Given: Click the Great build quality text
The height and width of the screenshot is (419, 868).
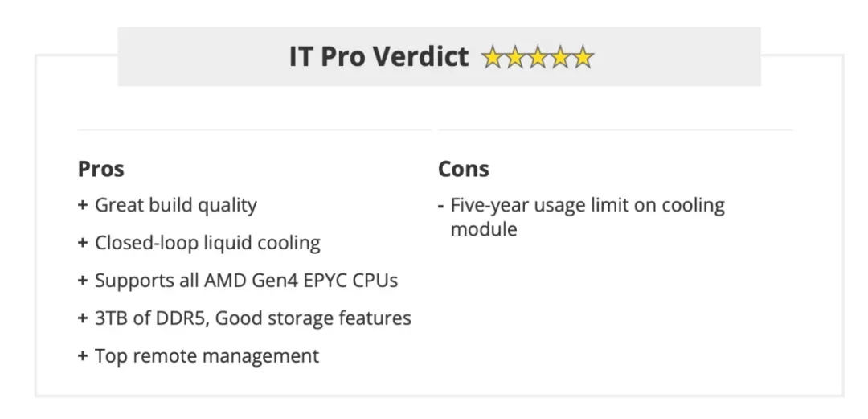Looking at the screenshot, I should tap(176, 205).
